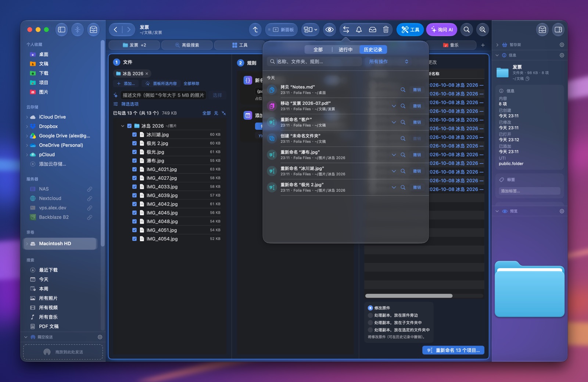Collapse the 信息 section in inspector
588x382 pixels.
(497, 55)
